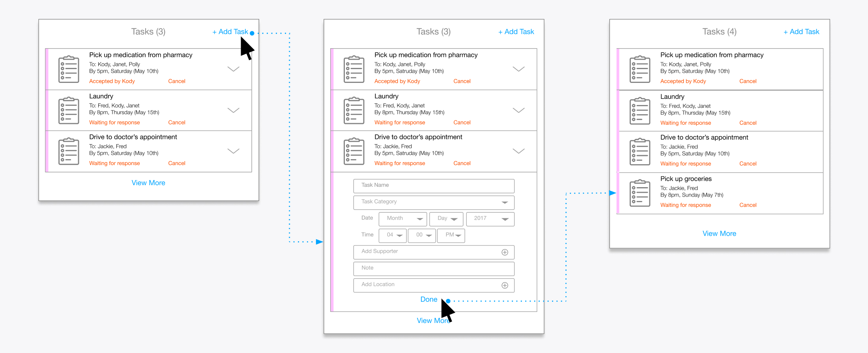Expand pharmacy task chevron in middle panel
The height and width of the screenshot is (353, 868).
pos(518,69)
